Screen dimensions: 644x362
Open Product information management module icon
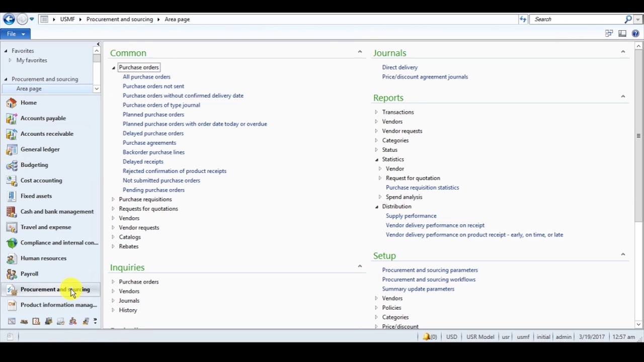click(12, 305)
